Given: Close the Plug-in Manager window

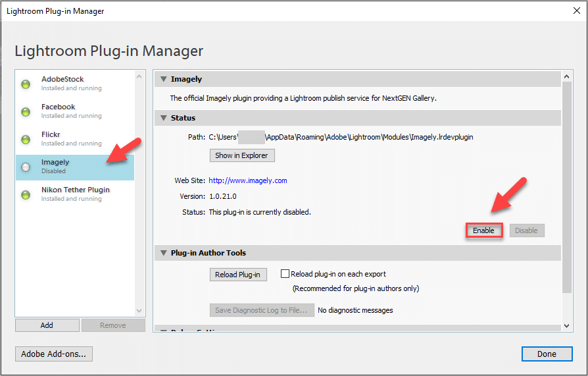Looking at the screenshot, I should tap(576, 11).
